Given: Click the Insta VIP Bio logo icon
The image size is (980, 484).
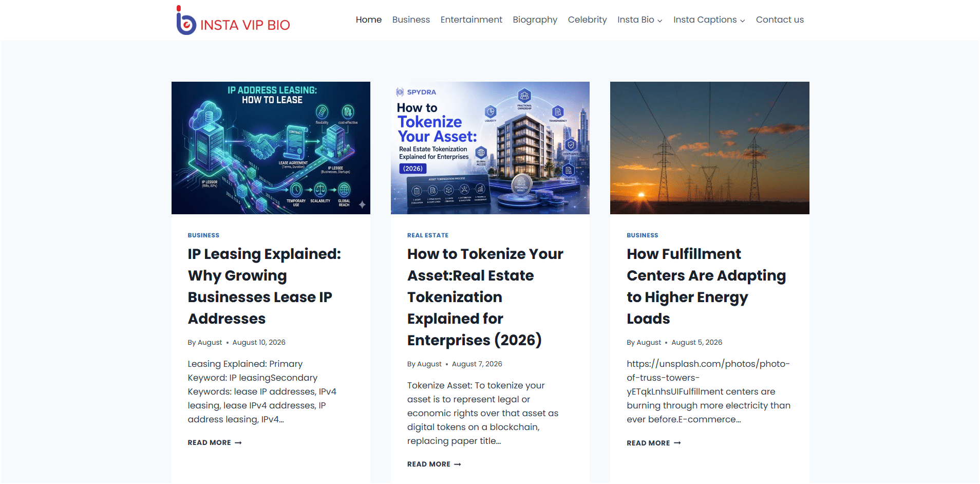Looking at the screenshot, I should pos(186,21).
